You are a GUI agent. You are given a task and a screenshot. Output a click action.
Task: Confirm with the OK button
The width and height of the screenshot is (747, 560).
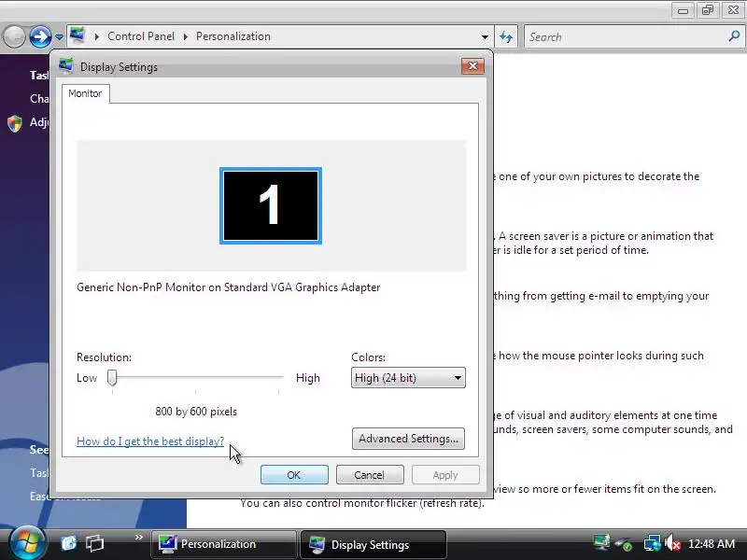[294, 475]
